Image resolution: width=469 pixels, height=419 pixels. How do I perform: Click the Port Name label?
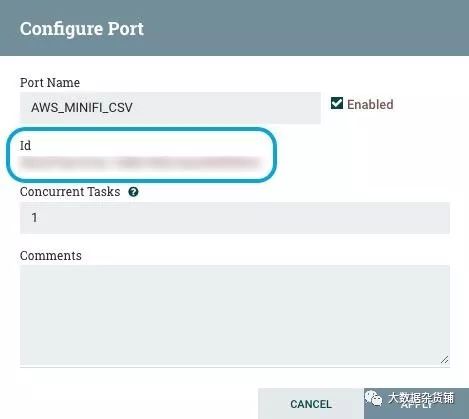tap(50, 83)
